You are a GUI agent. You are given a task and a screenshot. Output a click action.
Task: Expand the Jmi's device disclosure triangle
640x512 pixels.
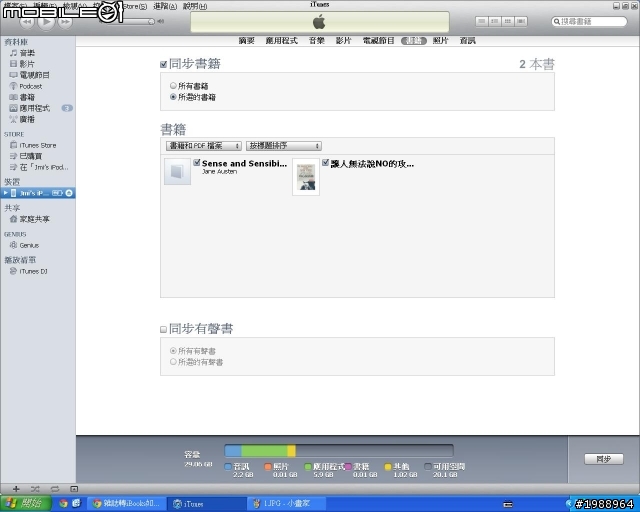(6, 193)
